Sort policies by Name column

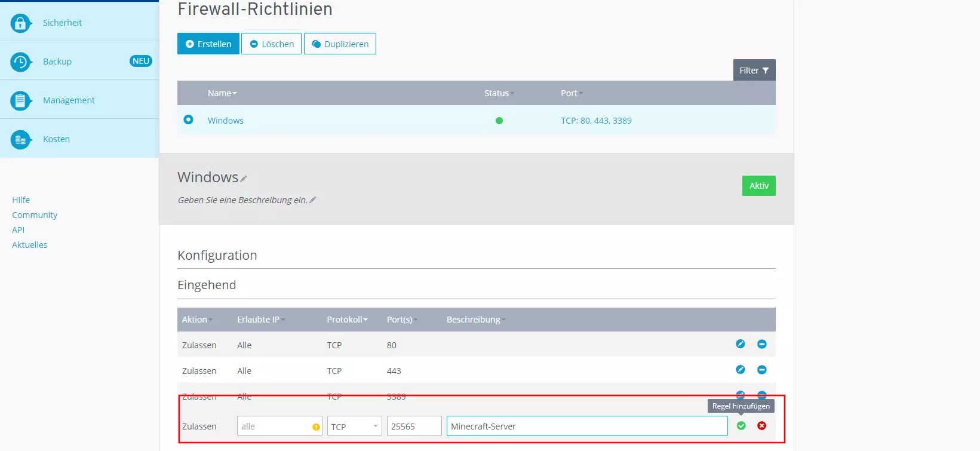point(222,93)
